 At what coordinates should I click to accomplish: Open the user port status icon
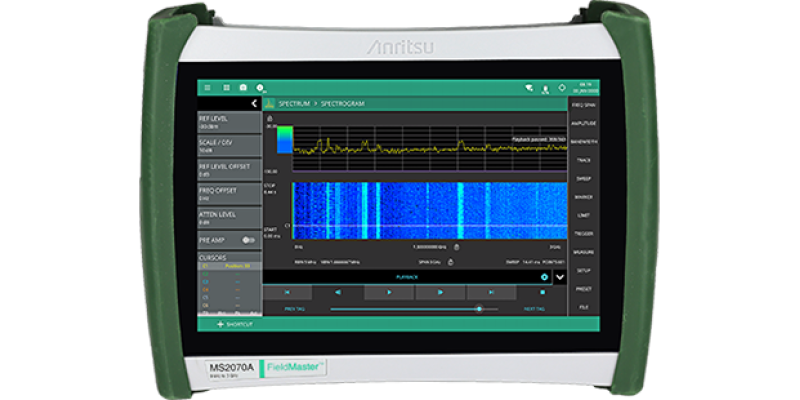[545, 89]
